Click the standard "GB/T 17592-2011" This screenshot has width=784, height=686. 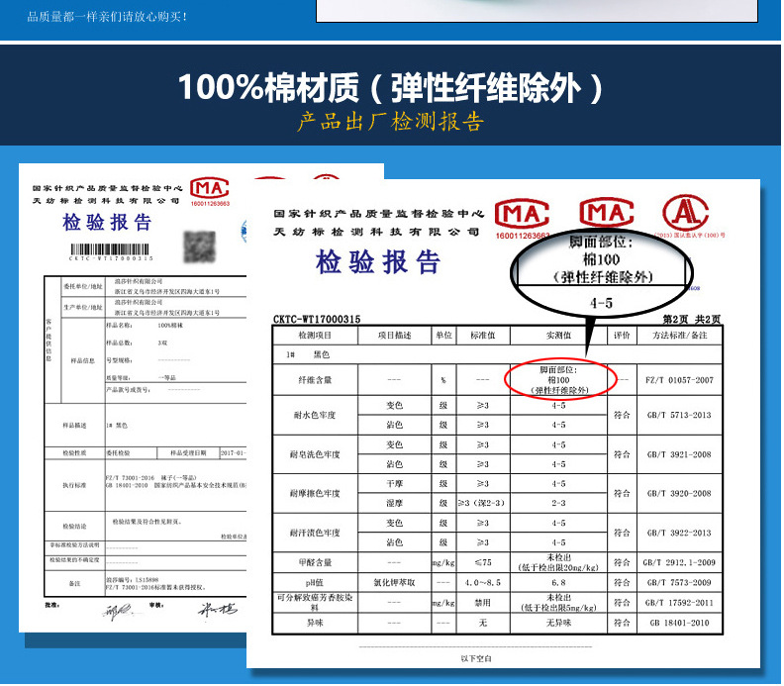(x=679, y=603)
